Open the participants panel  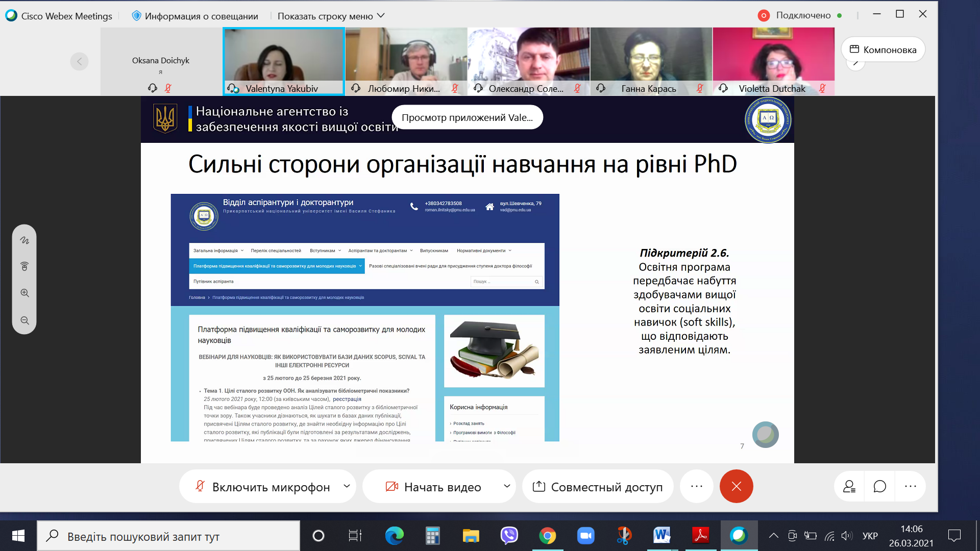click(x=849, y=487)
